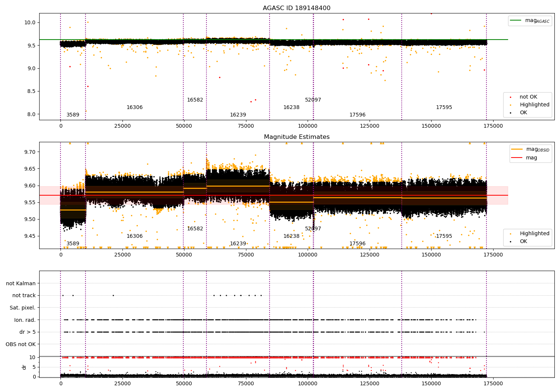Click obsid label 16582 in Magnitude Estimates plot

tap(195, 229)
